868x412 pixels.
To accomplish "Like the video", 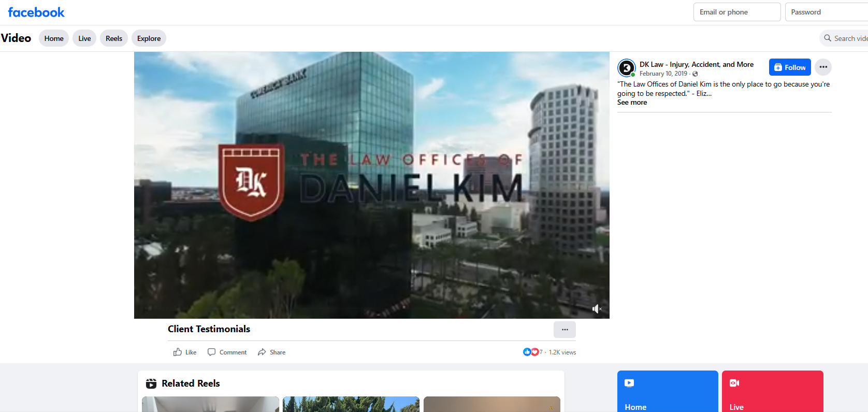I will coord(185,352).
